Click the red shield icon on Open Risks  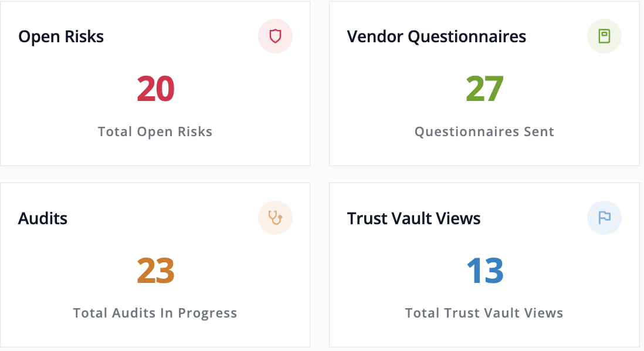(x=275, y=36)
